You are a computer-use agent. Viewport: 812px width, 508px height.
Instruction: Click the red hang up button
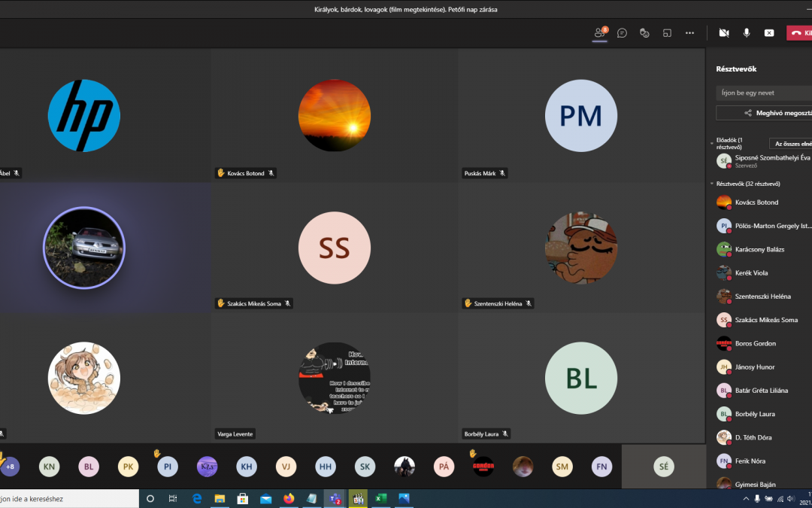(799, 32)
